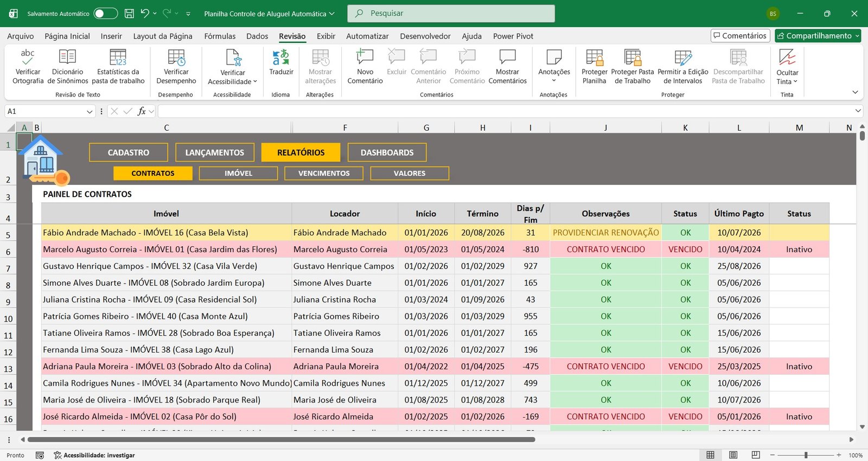Viewport: 868px width, 461px height.
Task: Click the house with key logo
Action: tap(43, 161)
